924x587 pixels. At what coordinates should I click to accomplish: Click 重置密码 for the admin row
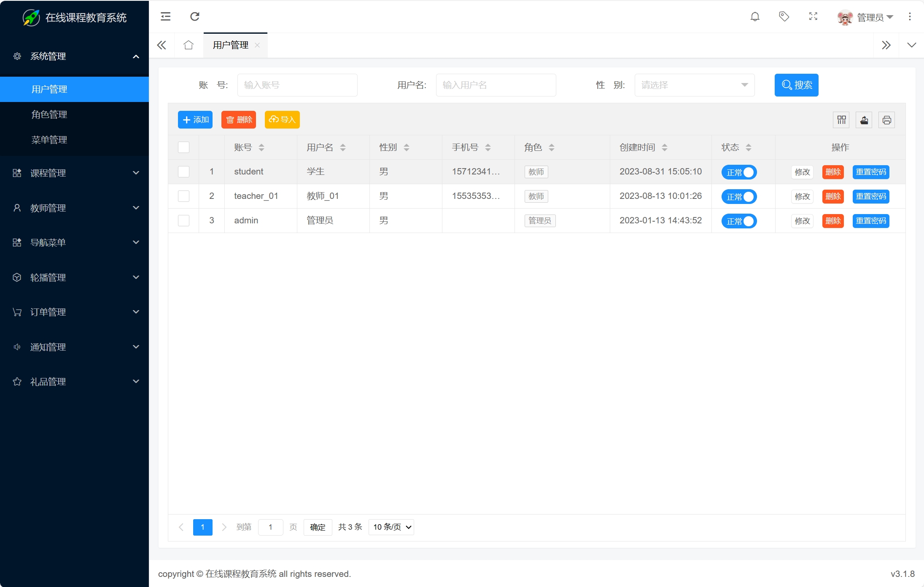point(871,221)
